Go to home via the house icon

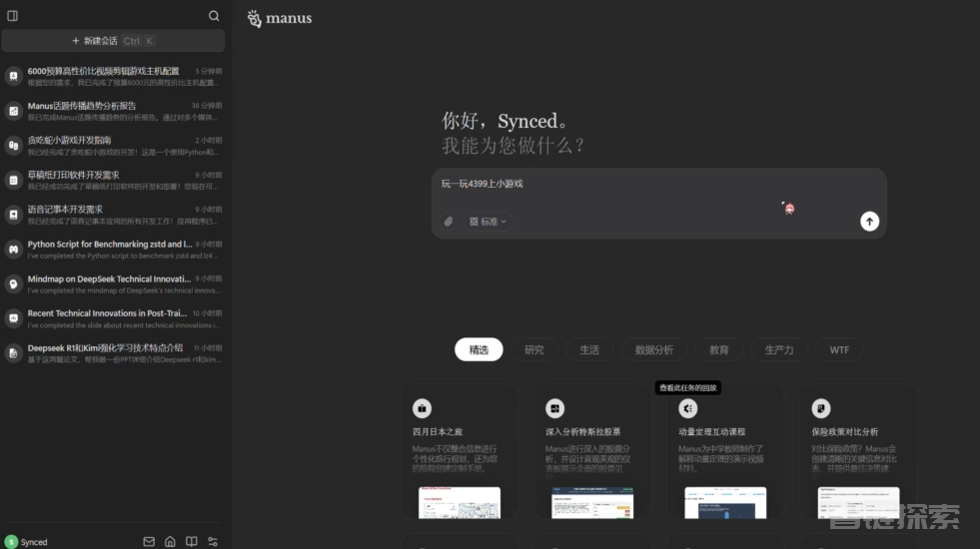(170, 541)
